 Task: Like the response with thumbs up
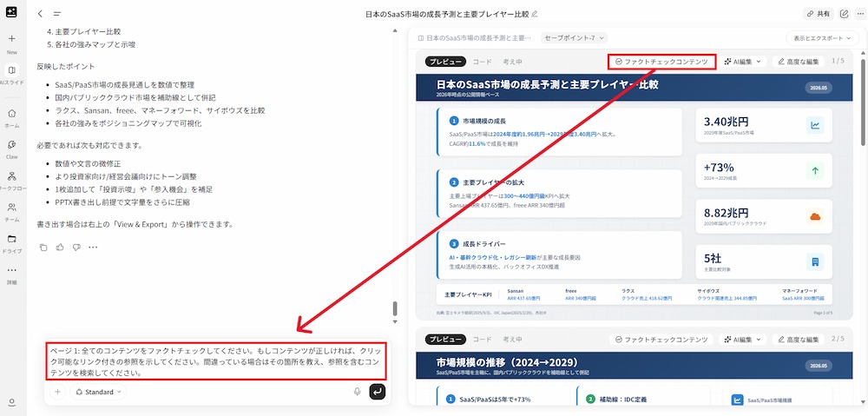(60, 247)
